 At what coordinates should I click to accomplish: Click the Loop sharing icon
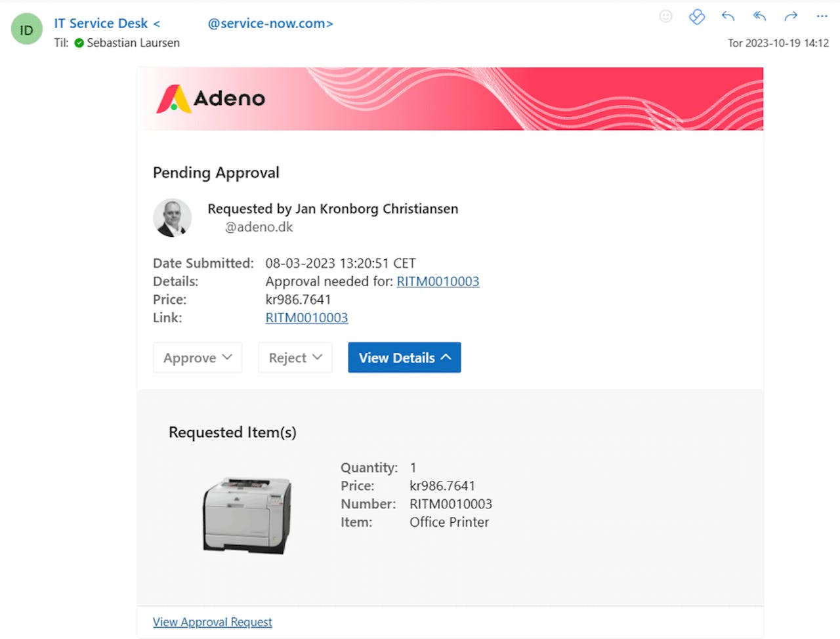pos(697,16)
